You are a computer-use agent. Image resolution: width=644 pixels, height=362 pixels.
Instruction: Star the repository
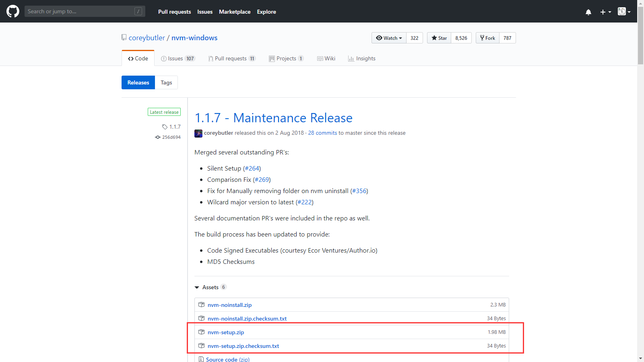point(439,38)
